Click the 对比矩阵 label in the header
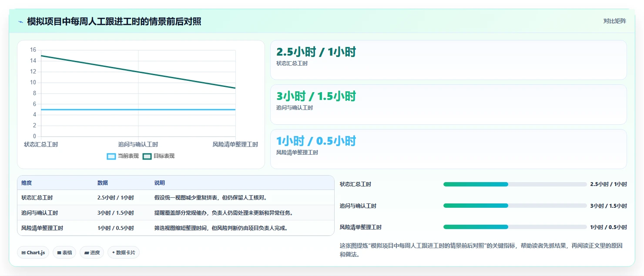Image resolution: width=644 pixels, height=276 pixels. [x=614, y=21]
